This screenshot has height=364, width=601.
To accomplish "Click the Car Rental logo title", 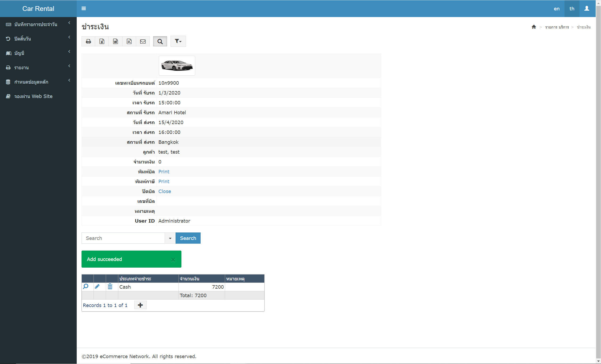I will (x=38, y=9).
